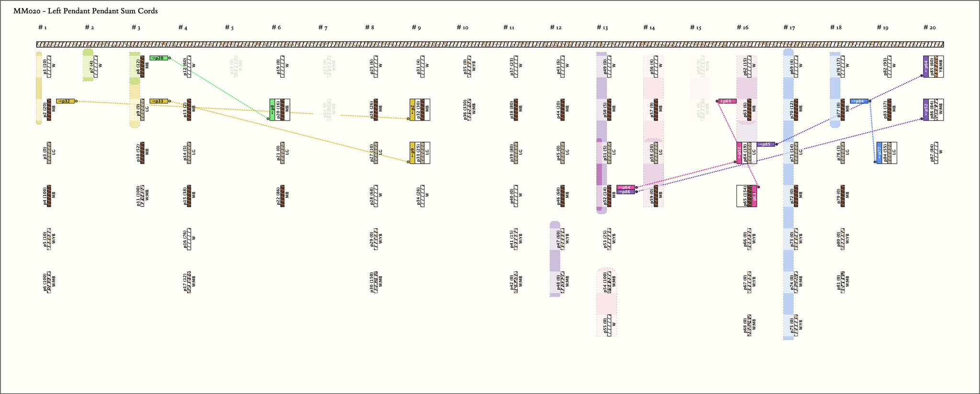
Task: Select the yellow →p33 tag beside p9
Action: [x=159, y=101]
